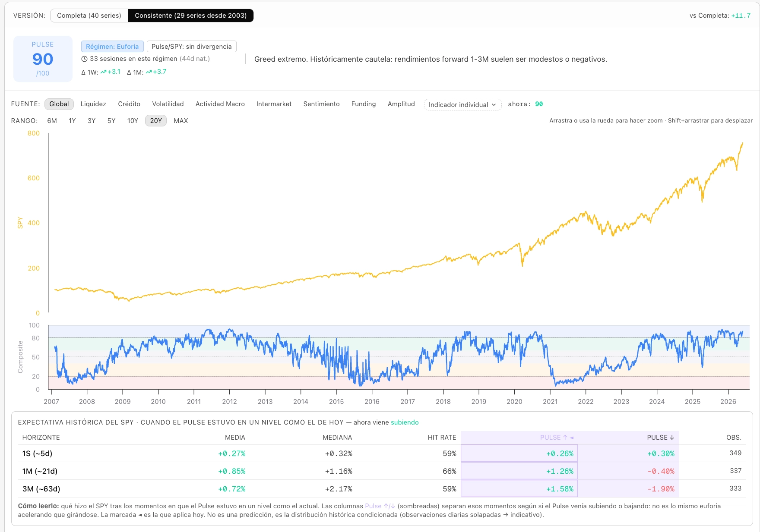This screenshot has height=532, width=760.
Task: Click the Régimen: Euforia badge
Action: click(x=112, y=47)
